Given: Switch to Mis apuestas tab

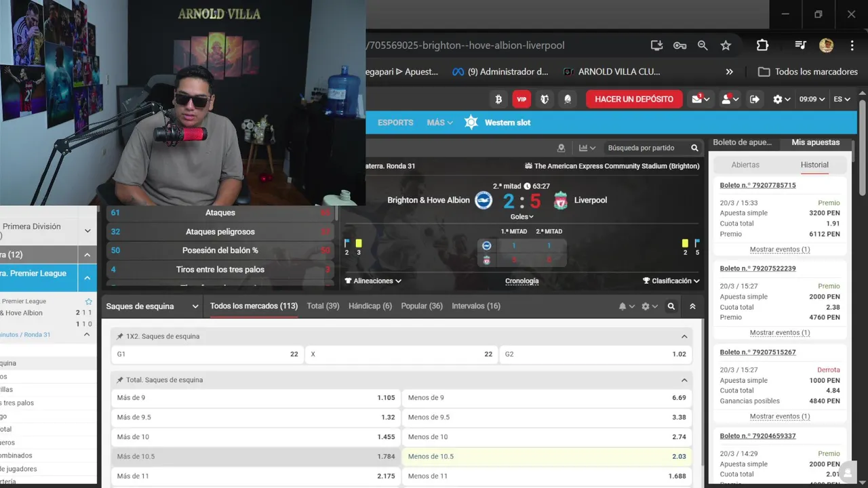Looking at the screenshot, I should click(x=816, y=142).
